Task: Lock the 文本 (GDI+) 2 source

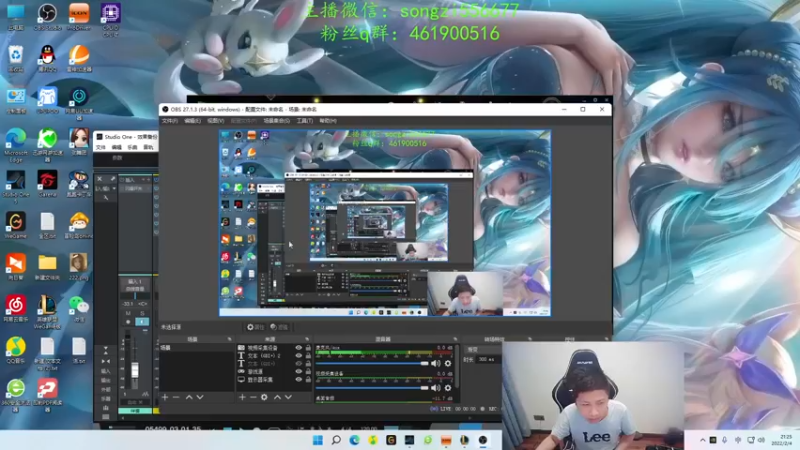Action: pos(308,356)
